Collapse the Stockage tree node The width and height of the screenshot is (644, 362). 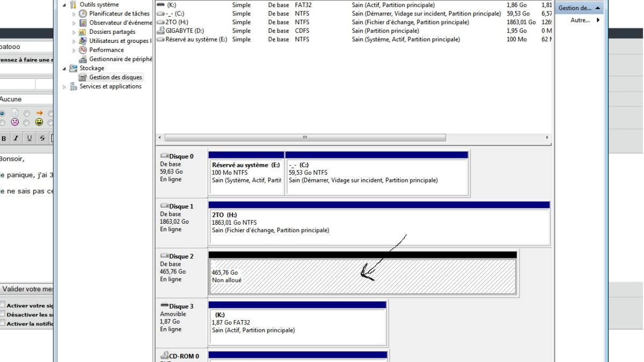65,68
